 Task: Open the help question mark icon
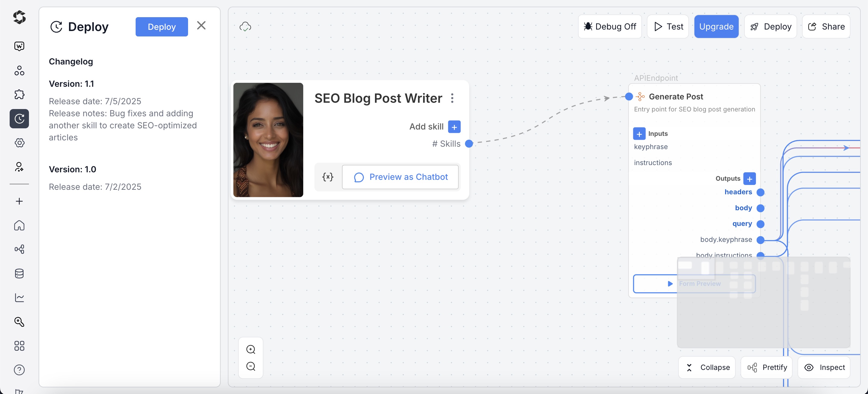(19, 370)
